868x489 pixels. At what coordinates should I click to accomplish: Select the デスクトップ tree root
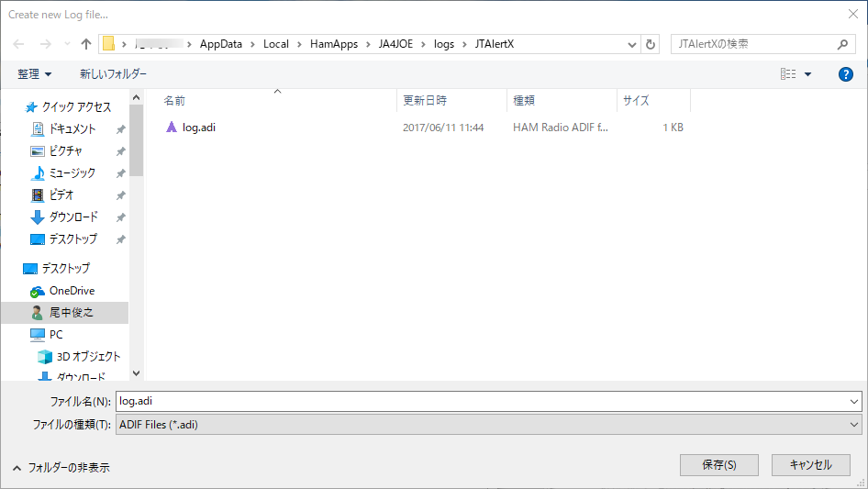pos(65,269)
